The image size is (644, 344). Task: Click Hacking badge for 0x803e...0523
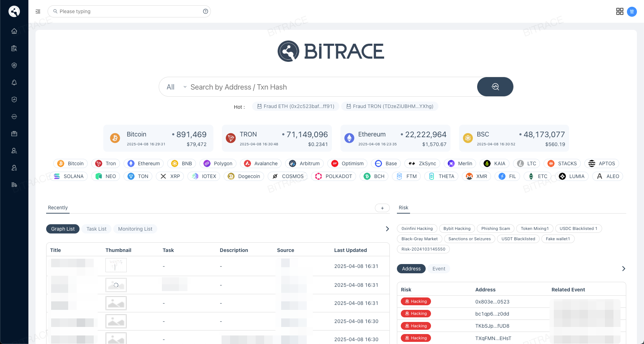point(416,301)
